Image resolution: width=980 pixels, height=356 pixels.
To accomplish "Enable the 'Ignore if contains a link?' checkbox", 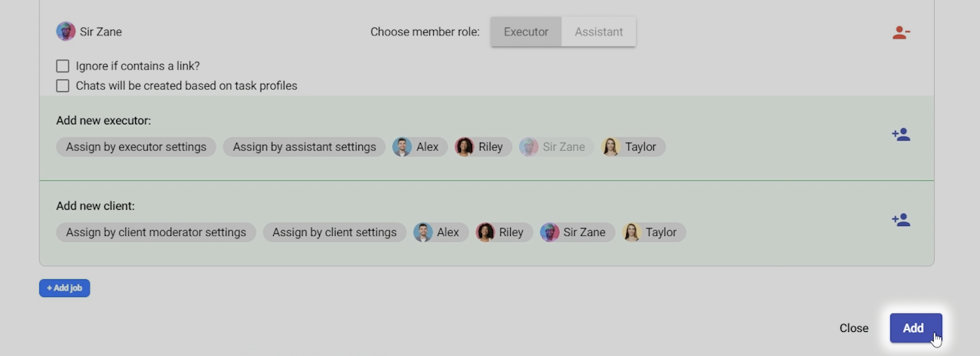I will pyautogui.click(x=63, y=66).
